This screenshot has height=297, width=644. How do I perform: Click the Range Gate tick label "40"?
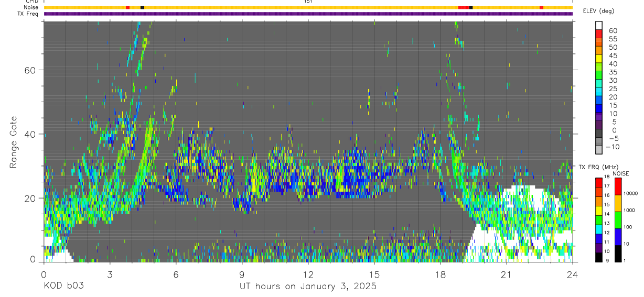point(31,134)
